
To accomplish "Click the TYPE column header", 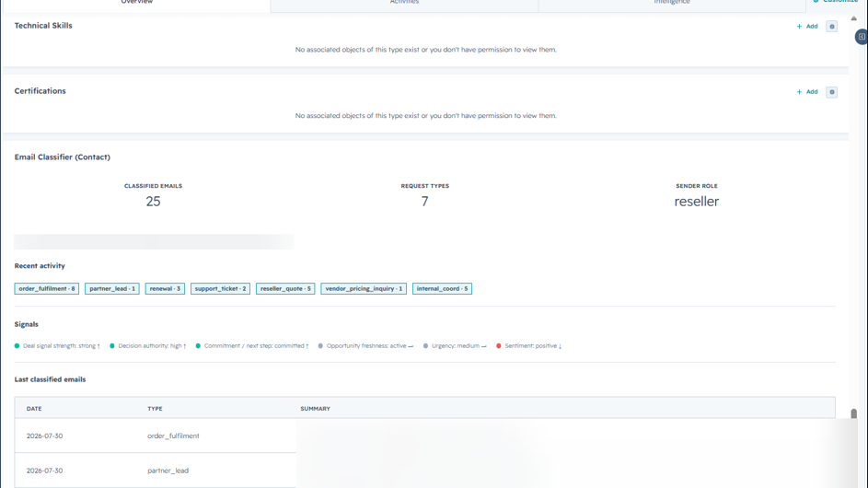I will click(x=155, y=409).
